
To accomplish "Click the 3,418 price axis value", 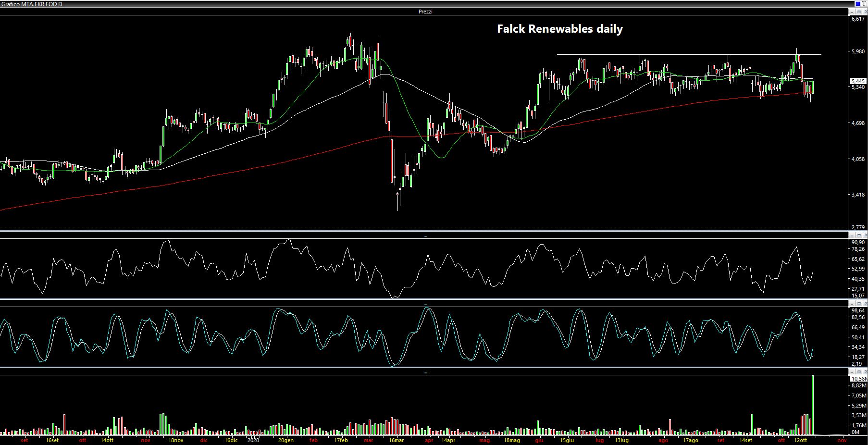I will tap(857, 195).
